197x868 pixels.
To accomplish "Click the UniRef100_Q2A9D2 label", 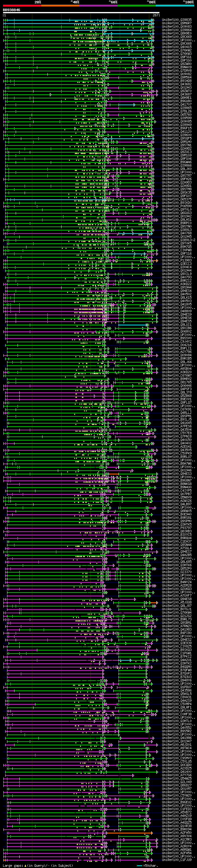I will coord(177,149).
